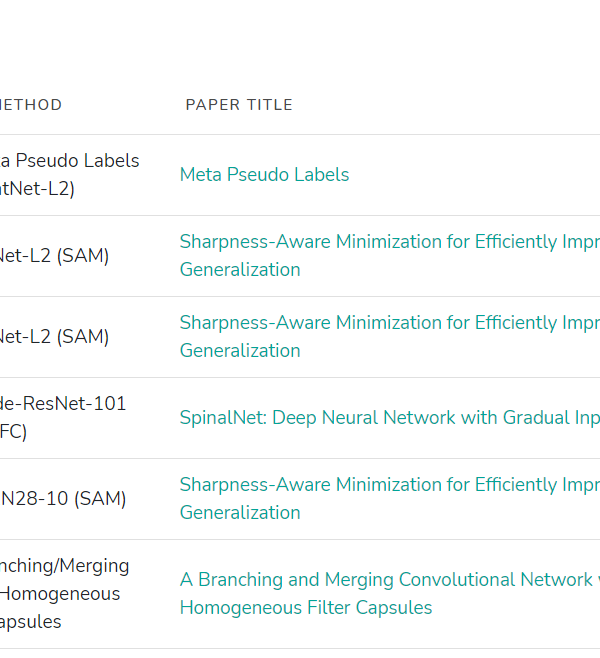
Task: Click 'Generalization' in first Net-L2 (SAM) row title
Action: [x=240, y=270]
